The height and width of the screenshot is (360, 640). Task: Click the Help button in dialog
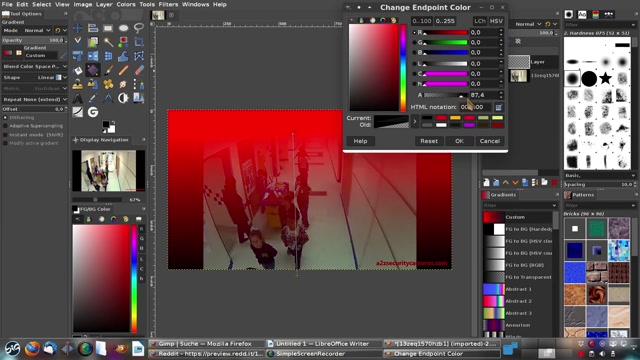[360, 141]
